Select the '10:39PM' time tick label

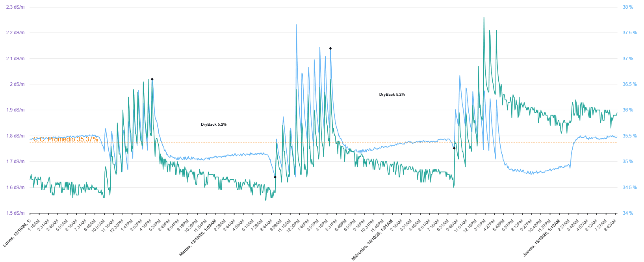click(x=191, y=227)
